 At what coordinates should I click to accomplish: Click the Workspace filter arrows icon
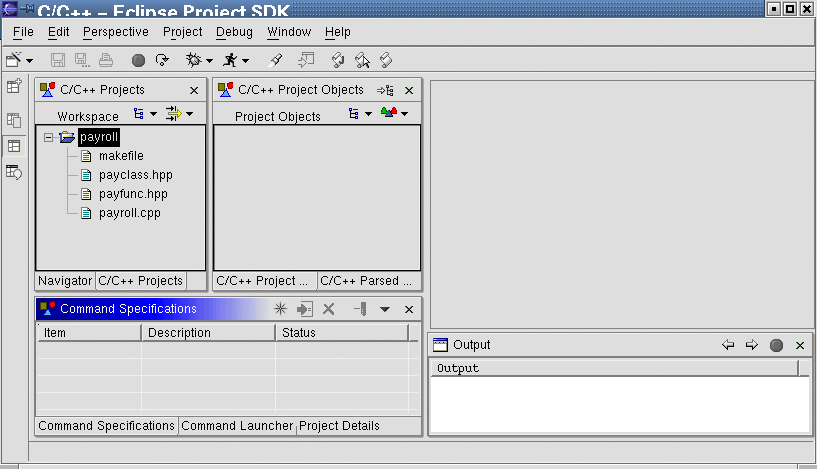click(x=174, y=114)
